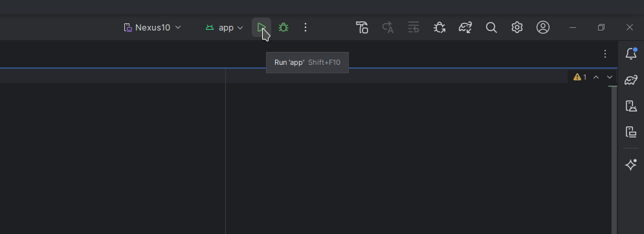Open Notifications bell panel
This screenshot has width=644, height=234.
(x=631, y=54)
